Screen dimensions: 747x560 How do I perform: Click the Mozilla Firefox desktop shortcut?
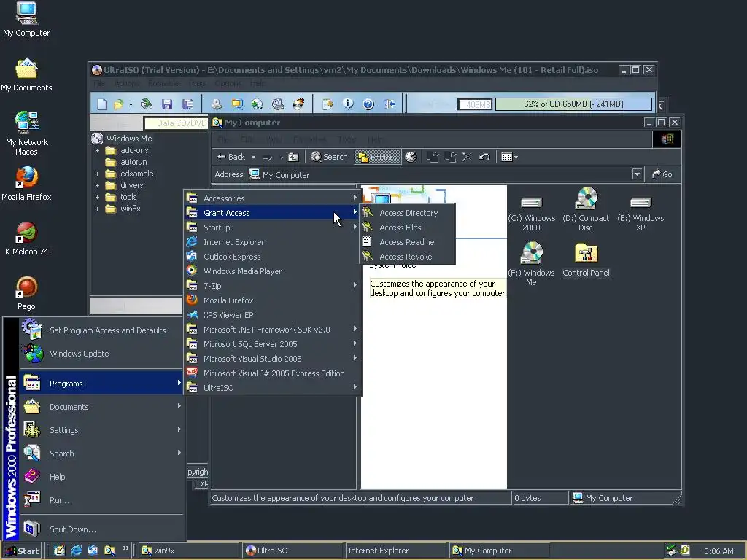pyautogui.click(x=26, y=184)
